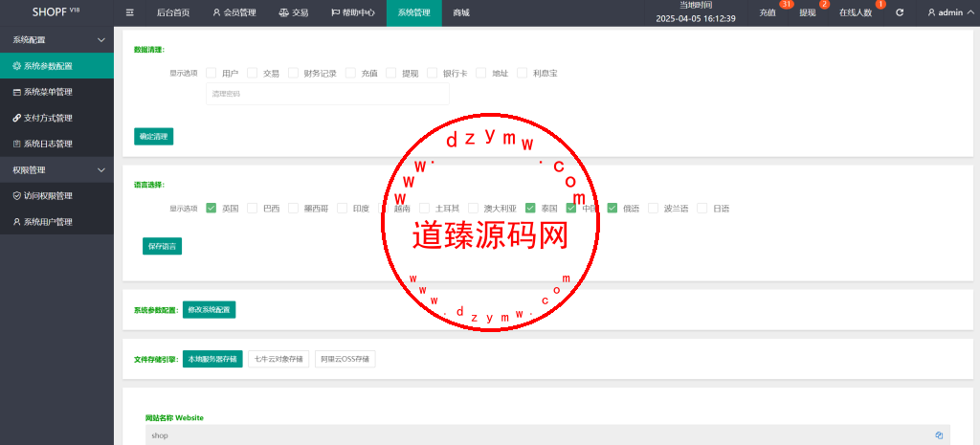Enable the 澳大利亚 language checkbox
The image size is (980, 445).
pyautogui.click(x=474, y=208)
